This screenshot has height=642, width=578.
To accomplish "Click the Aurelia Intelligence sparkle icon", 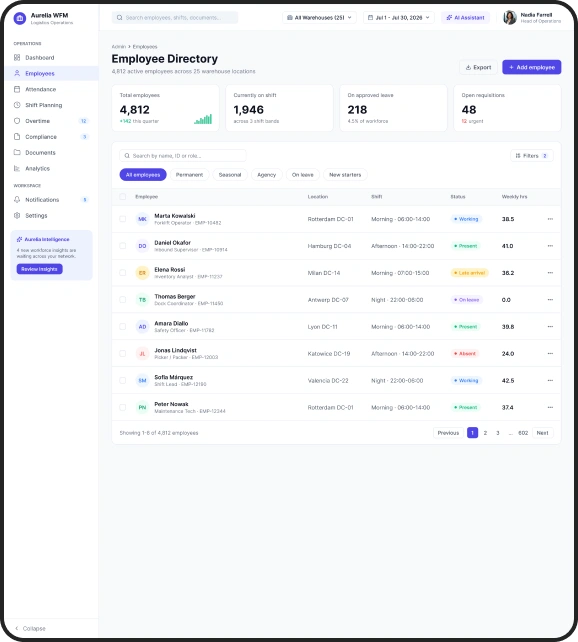I will click(x=19, y=239).
